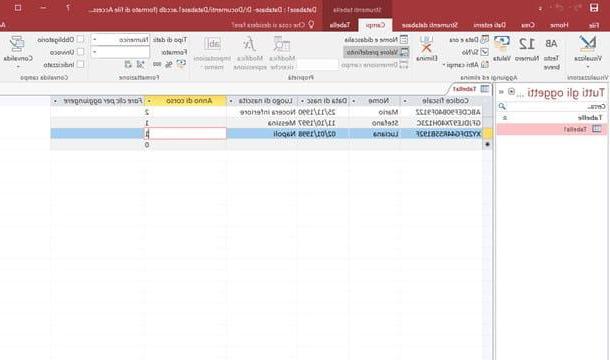This screenshot has width=610, height=360.
Task: Add a Valuta field
Action: 502,49
